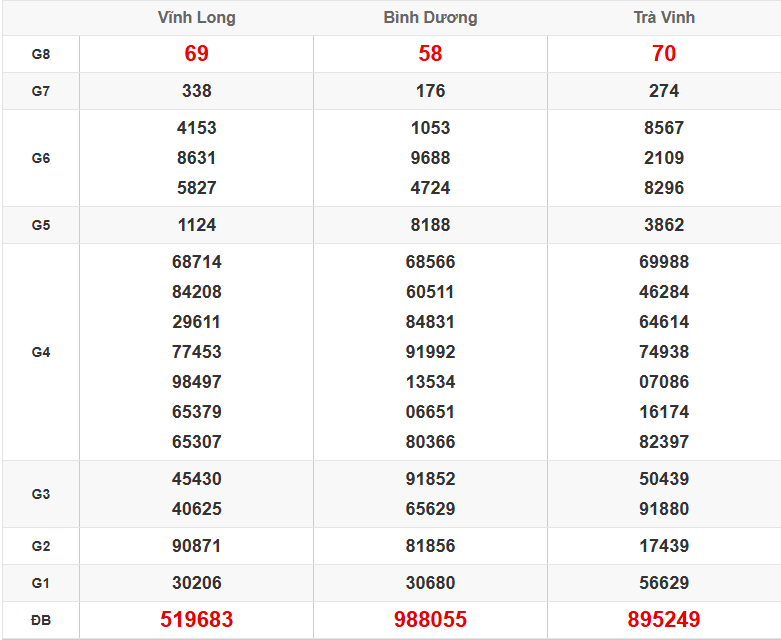Click the Trà Vinh column header
Screen dimensions: 781x640
[x=664, y=18]
